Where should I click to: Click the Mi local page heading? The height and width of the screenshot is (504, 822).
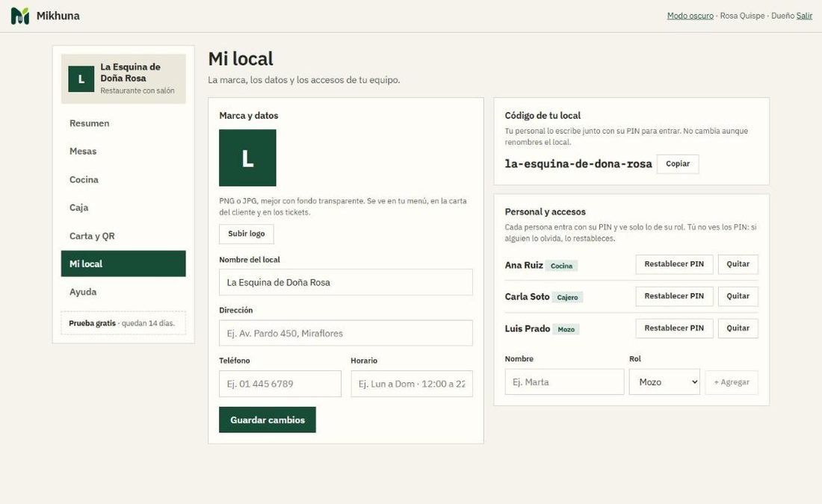[241, 59]
